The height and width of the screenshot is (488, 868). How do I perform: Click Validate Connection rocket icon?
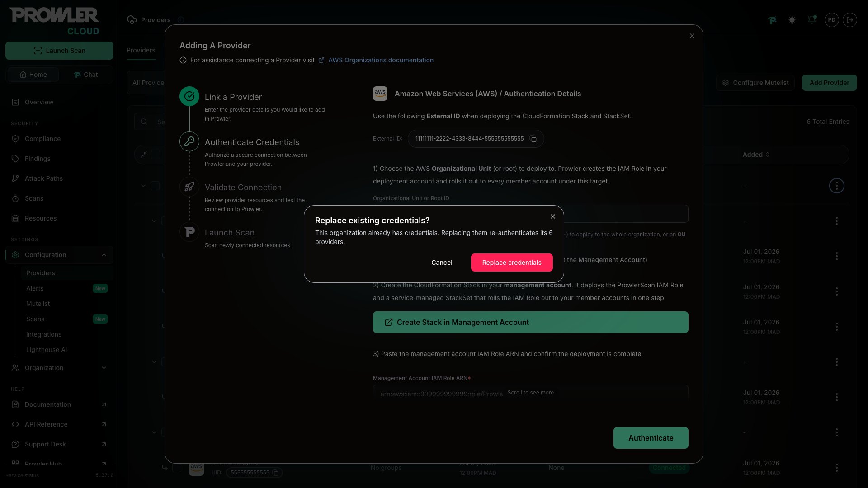189,187
